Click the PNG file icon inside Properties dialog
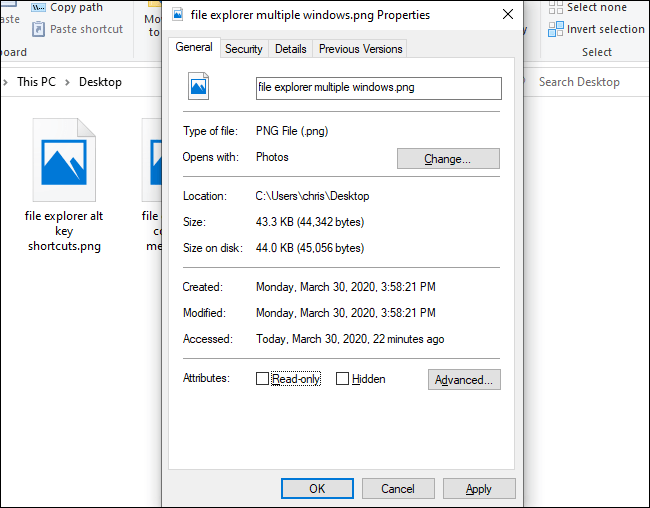Image resolution: width=650 pixels, height=508 pixels. [198, 87]
